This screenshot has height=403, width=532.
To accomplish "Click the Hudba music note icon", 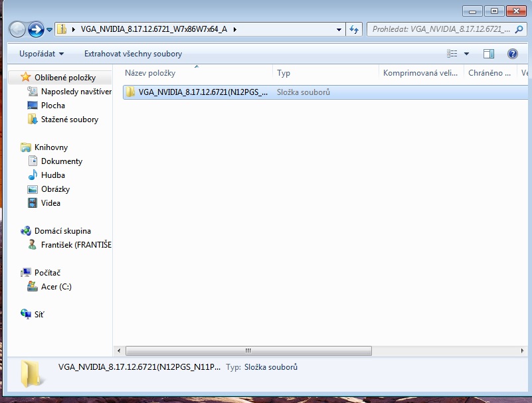I will [33, 175].
